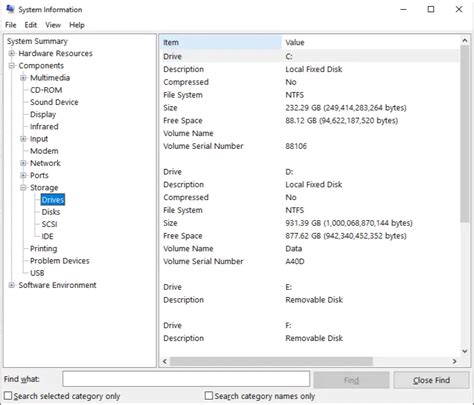Expand the Software Environment node

coord(12,285)
